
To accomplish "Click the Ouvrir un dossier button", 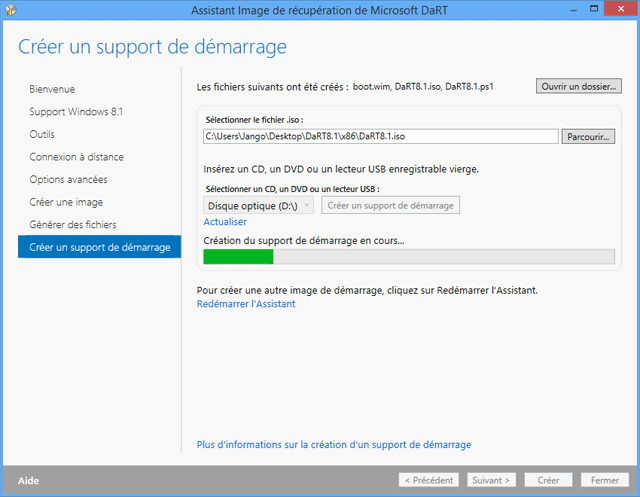I will point(580,87).
